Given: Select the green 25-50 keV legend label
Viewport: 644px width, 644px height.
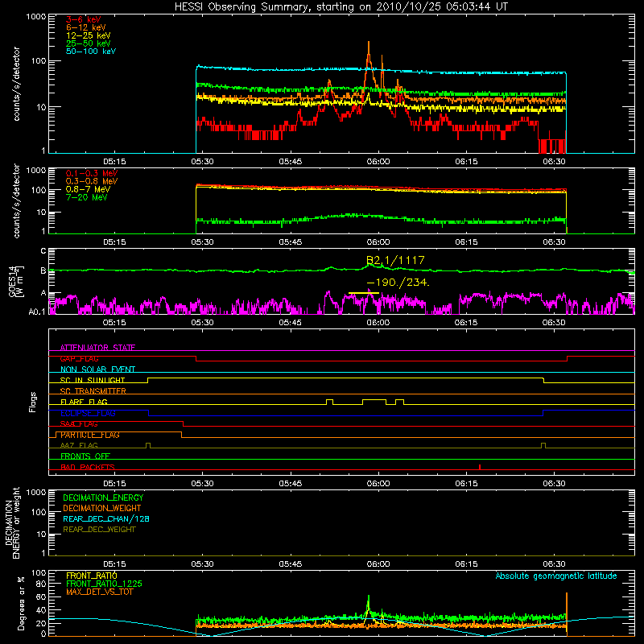Looking at the screenshot, I should [88, 43].
